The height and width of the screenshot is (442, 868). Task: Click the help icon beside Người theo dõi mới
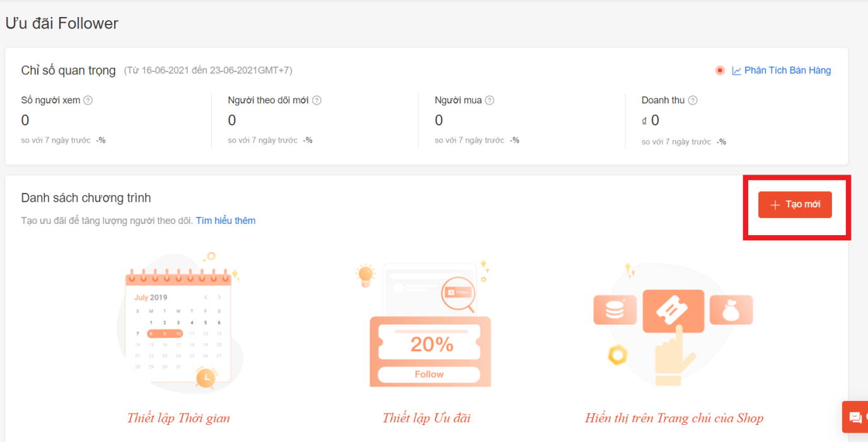pyautogui.click(x=317, y=100)
